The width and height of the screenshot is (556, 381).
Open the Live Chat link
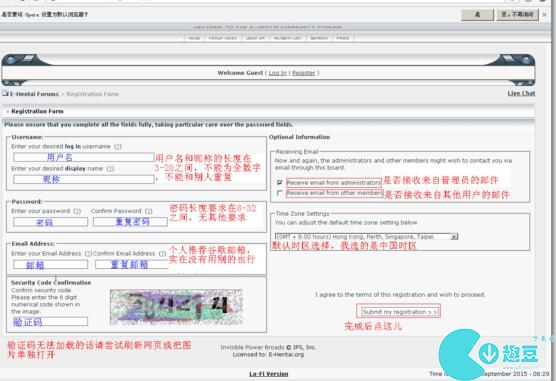point(521,93)
